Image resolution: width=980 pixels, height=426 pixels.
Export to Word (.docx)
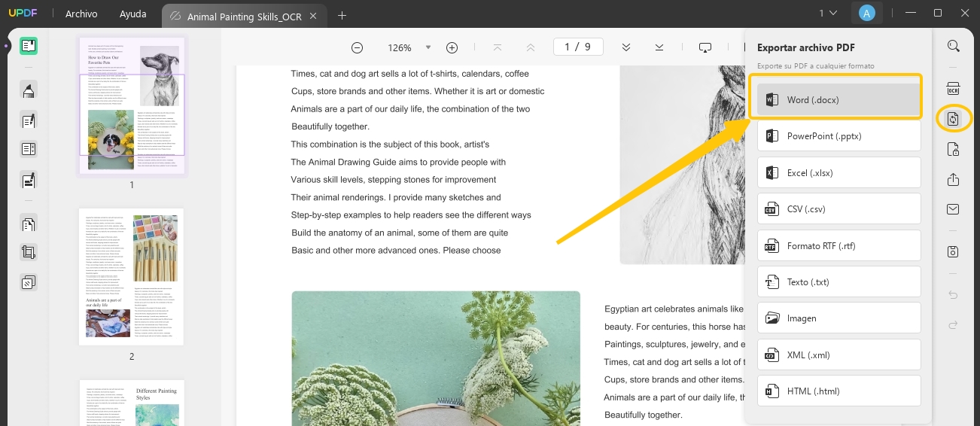(839, 99)
